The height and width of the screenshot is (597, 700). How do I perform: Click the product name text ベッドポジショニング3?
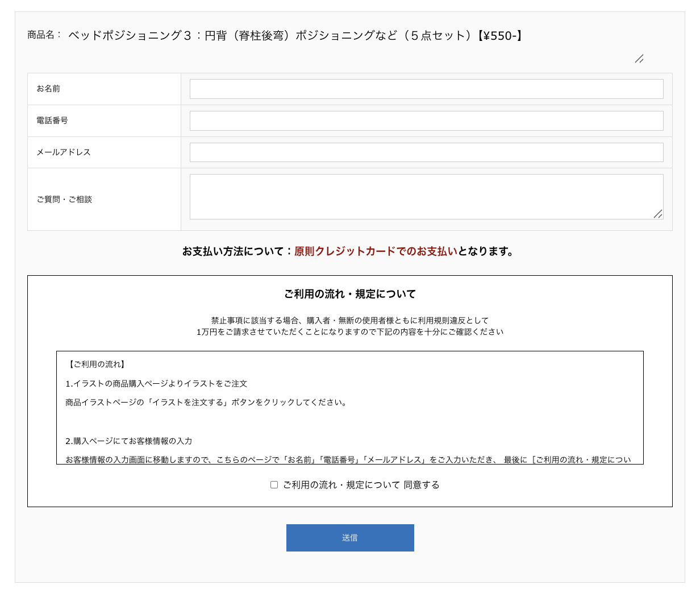click(295, 36)
